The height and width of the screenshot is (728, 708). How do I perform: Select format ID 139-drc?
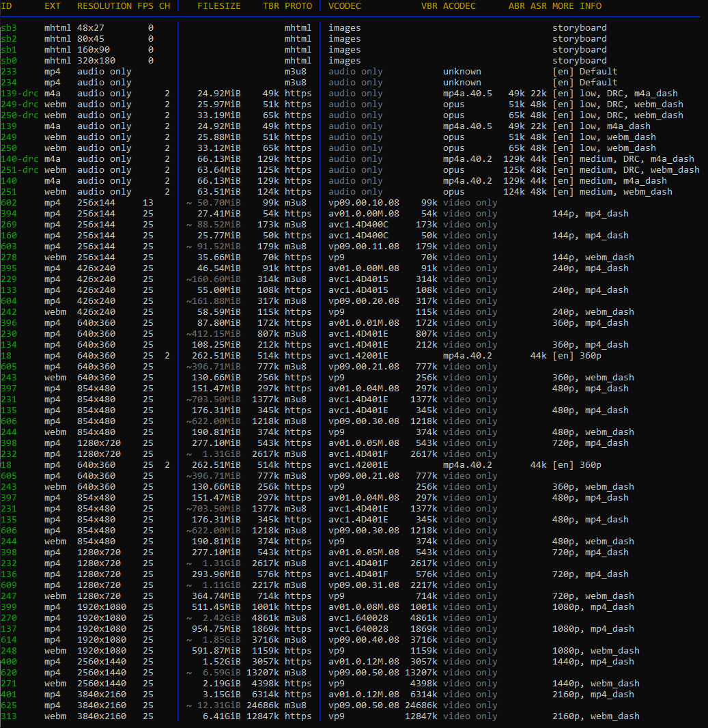tap(20, 94)
